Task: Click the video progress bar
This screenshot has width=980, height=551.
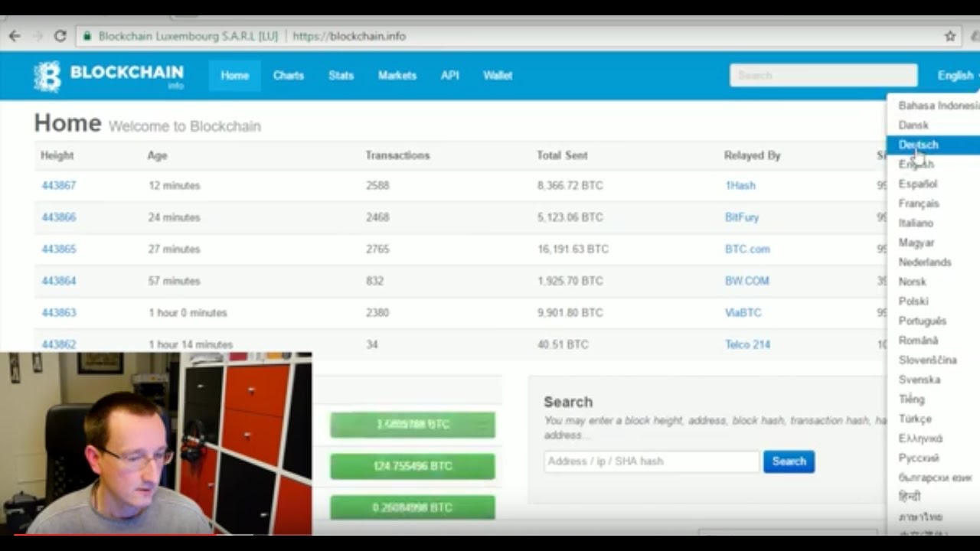Action: click(x=490, y=535)
